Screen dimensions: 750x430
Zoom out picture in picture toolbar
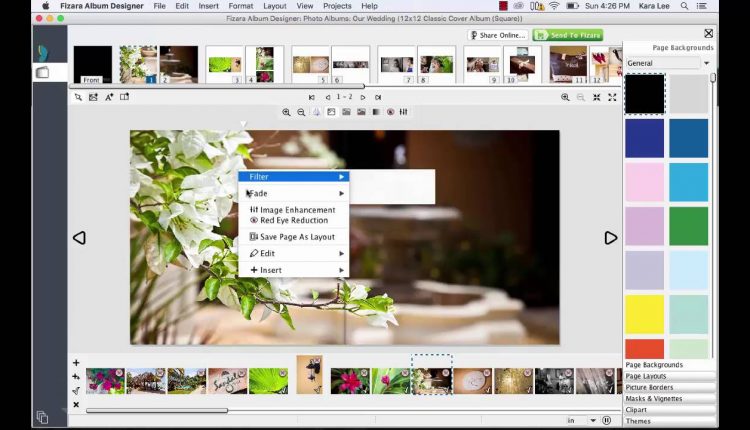pos(301,112)
